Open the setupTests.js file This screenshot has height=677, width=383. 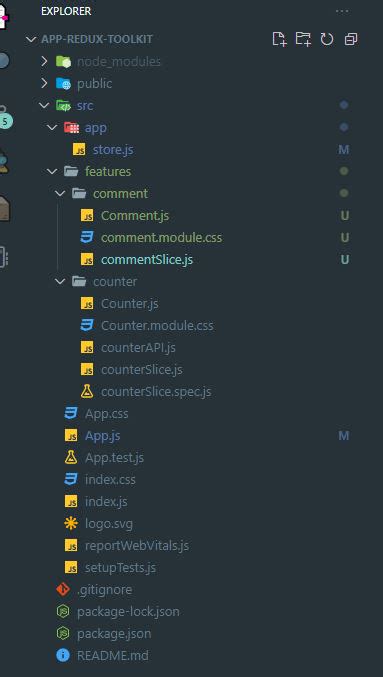tap(120, 567)
